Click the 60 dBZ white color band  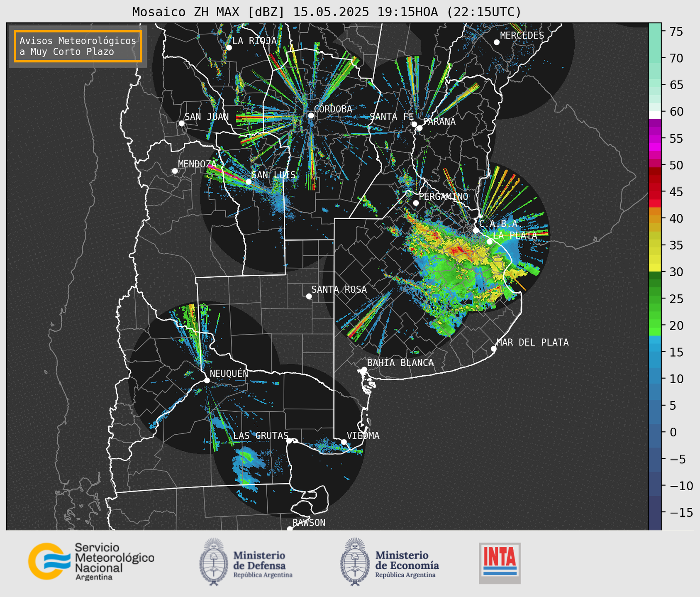tap(655, 115)
